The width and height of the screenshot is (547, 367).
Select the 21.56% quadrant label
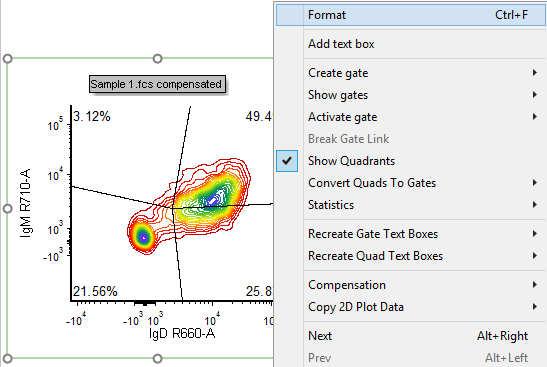pyautogui.click(x=95, y=291)
